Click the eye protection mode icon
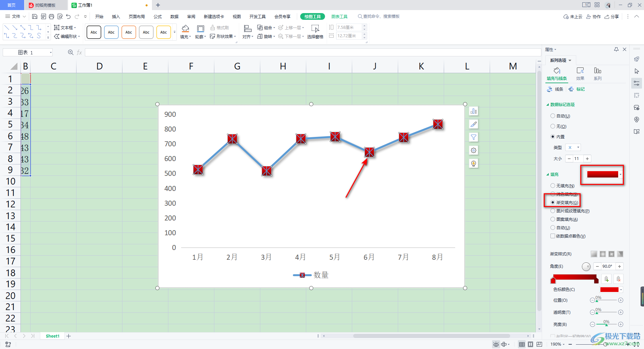Screen dimensions: 644x349 coord(496,344)
